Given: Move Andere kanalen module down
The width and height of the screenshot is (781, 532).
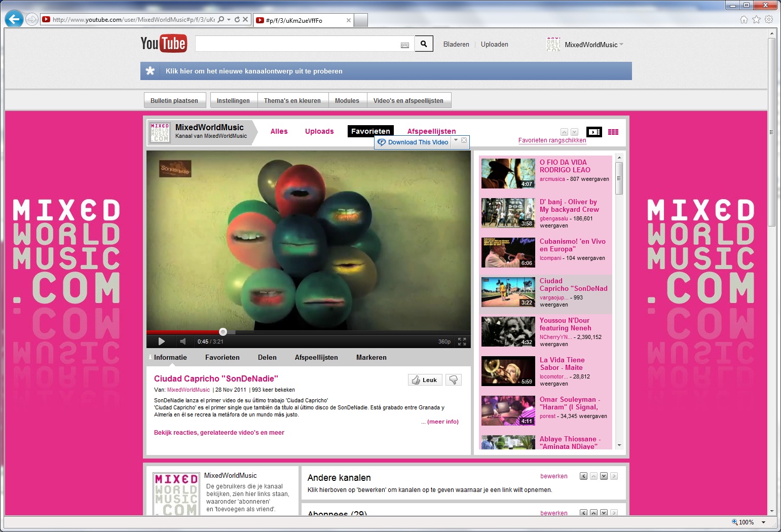Looking at the screenshot, I should point(604,476).
